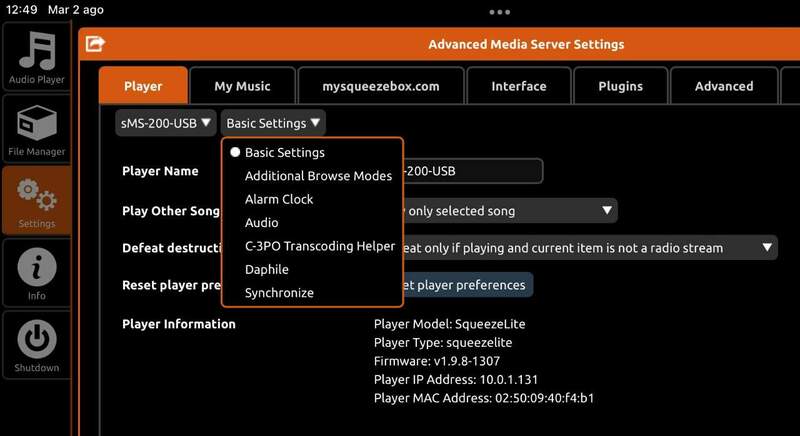
Task: Choose C-3PO Transcoding Helper entry
Action: [320, 246]
